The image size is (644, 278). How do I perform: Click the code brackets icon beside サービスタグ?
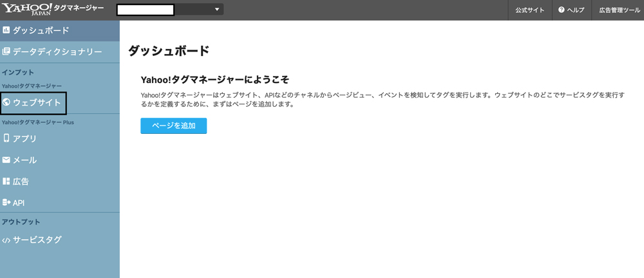pos(6,240)
